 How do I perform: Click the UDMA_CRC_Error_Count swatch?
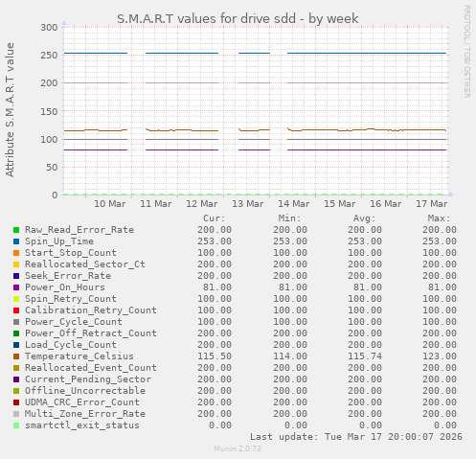pos(16,402)
